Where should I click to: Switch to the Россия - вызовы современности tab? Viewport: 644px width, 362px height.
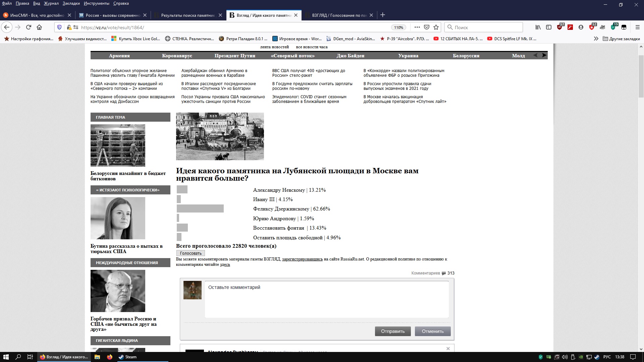113,15
